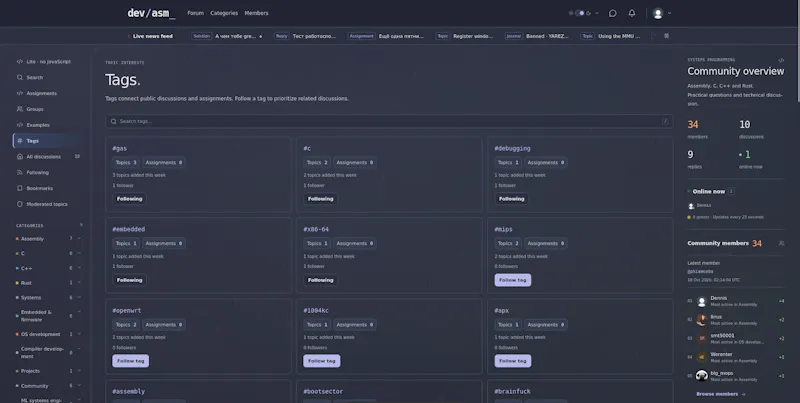Click the user avatar in the header
Image resolution: width=800 pixels, height=403 pixels.
(x=658, y=14)
